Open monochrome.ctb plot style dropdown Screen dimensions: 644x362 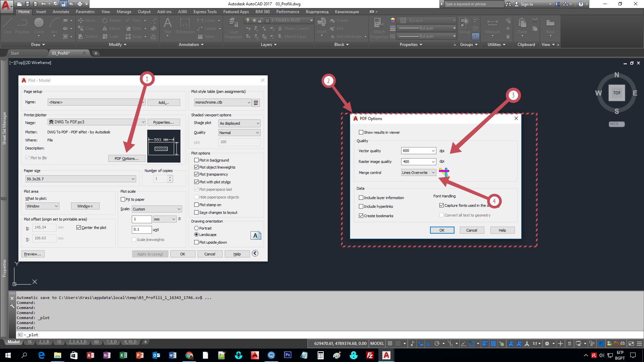pos(222,103)
